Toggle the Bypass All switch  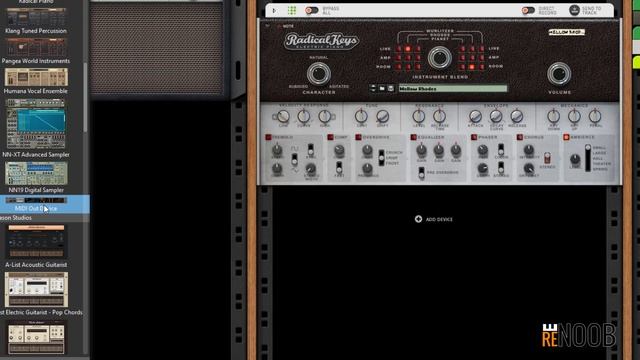coord(311,10)
